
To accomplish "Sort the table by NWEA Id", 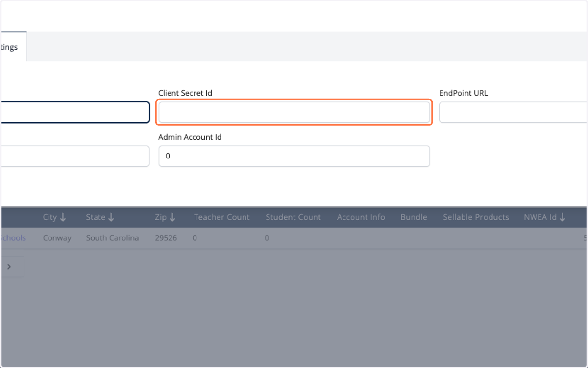I will [x=545, y=217].
